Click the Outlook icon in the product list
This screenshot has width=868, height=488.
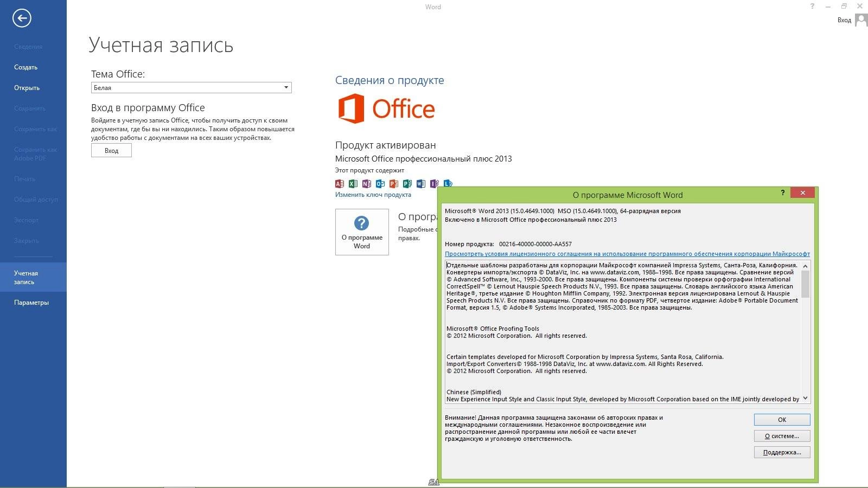tap(380, 184)
